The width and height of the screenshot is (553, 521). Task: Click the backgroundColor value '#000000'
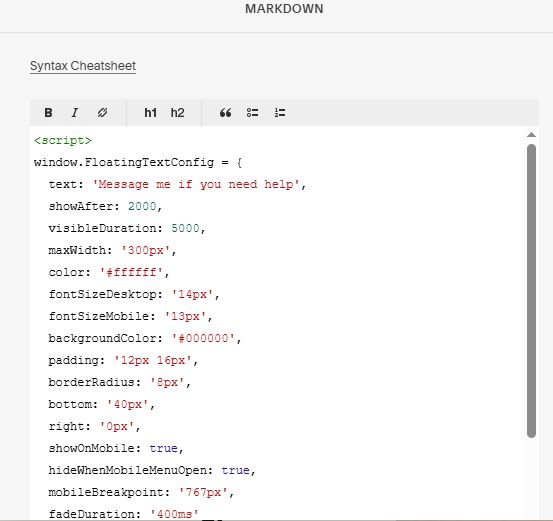tap(203, 338)
